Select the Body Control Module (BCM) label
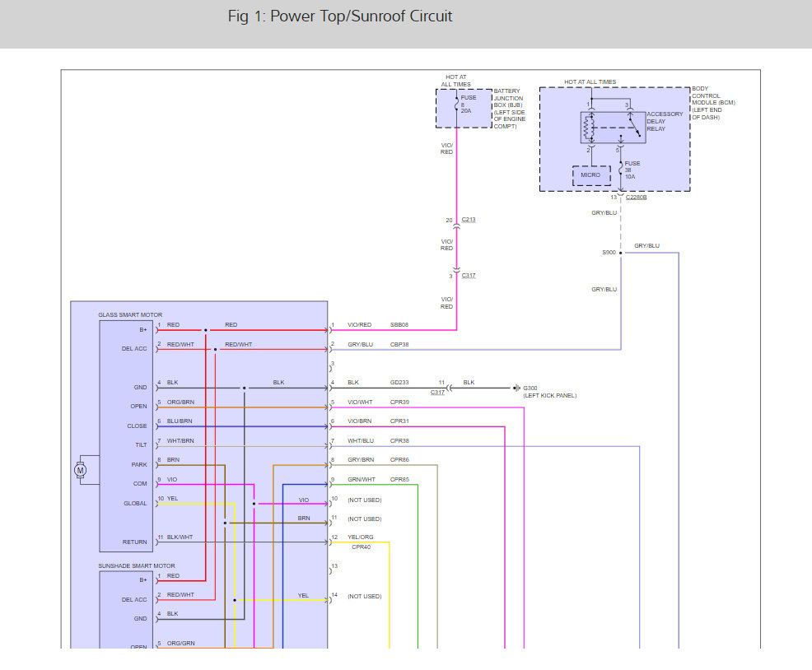 coord(714,103)
